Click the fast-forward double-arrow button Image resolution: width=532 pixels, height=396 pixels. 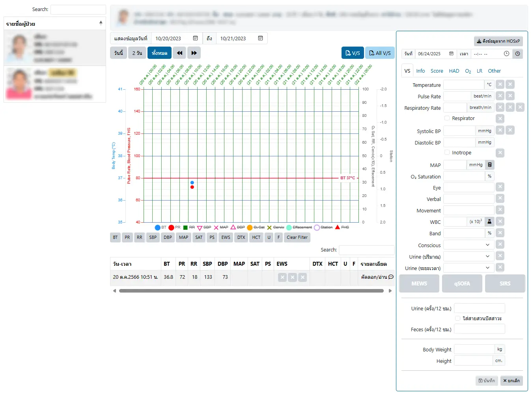click(194, 53)
